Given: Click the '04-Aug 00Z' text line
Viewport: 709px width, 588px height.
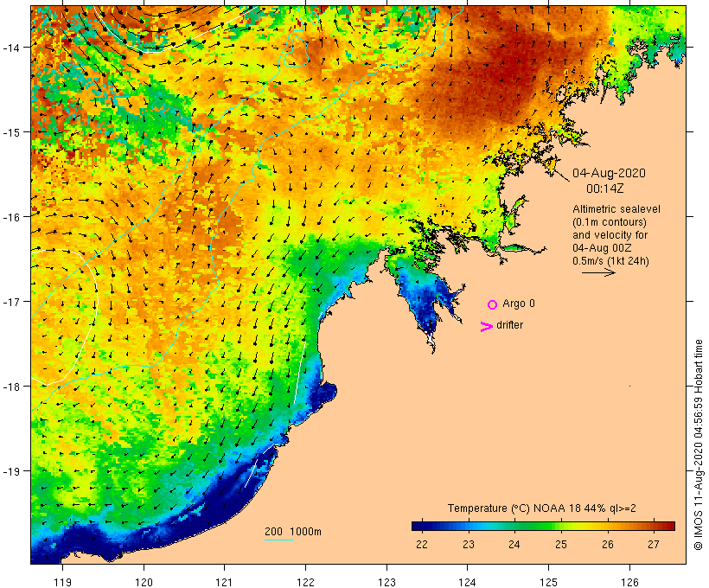Looking at the screenshot, I should point(602,248).
